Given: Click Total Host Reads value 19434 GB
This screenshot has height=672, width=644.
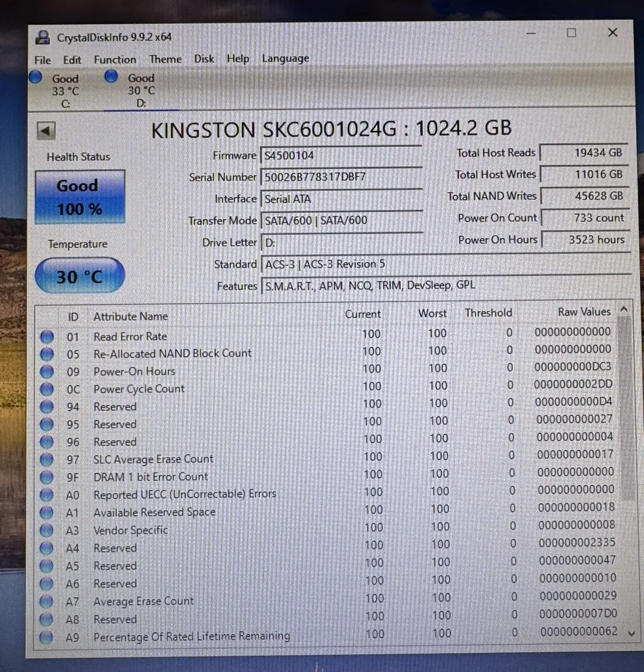Looking at the screenshot, I should [x=585, y=152].
